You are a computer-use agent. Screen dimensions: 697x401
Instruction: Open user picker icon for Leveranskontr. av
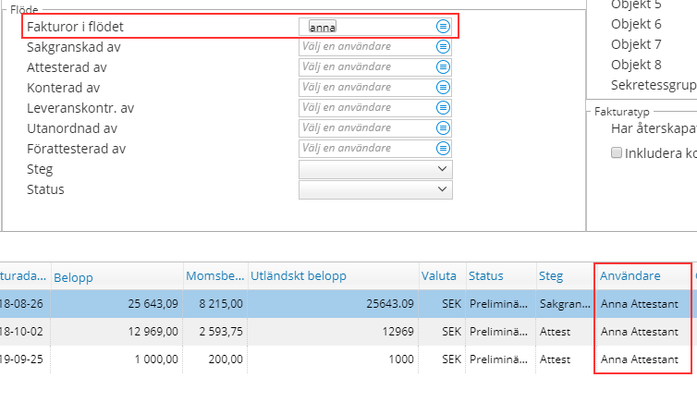443,108
